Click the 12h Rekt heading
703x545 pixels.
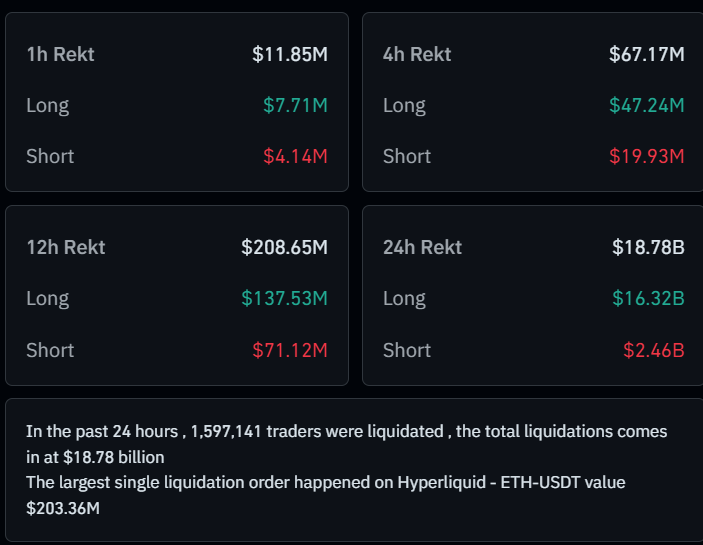(x=66, y=247)
